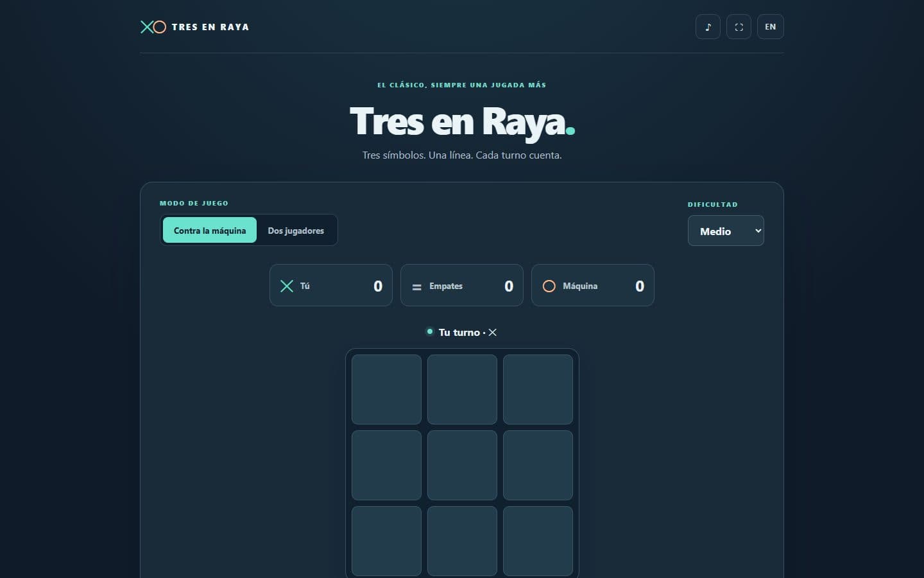Click the circle icon in the Máquina card
The image size is (924, 578).
coord(549,286)
